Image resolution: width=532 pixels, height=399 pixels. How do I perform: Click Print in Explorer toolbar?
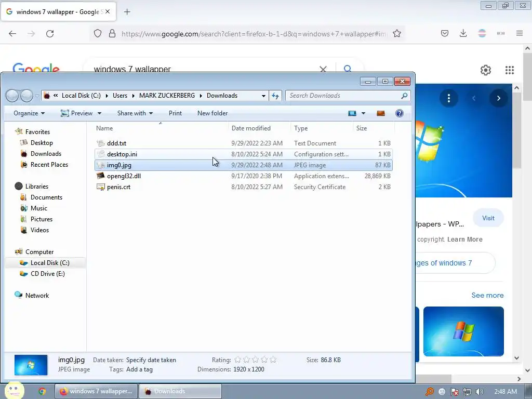(175, 113)
